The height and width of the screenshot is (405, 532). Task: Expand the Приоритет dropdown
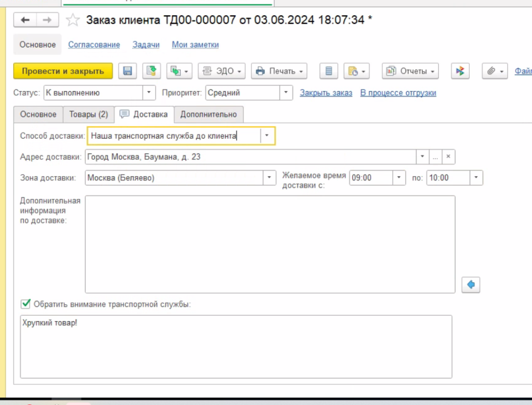[286, 93]
